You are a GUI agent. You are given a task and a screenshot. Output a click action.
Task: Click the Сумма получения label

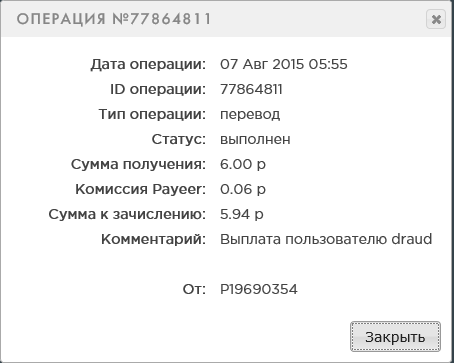pyautogui.click(x=138, y=165)
